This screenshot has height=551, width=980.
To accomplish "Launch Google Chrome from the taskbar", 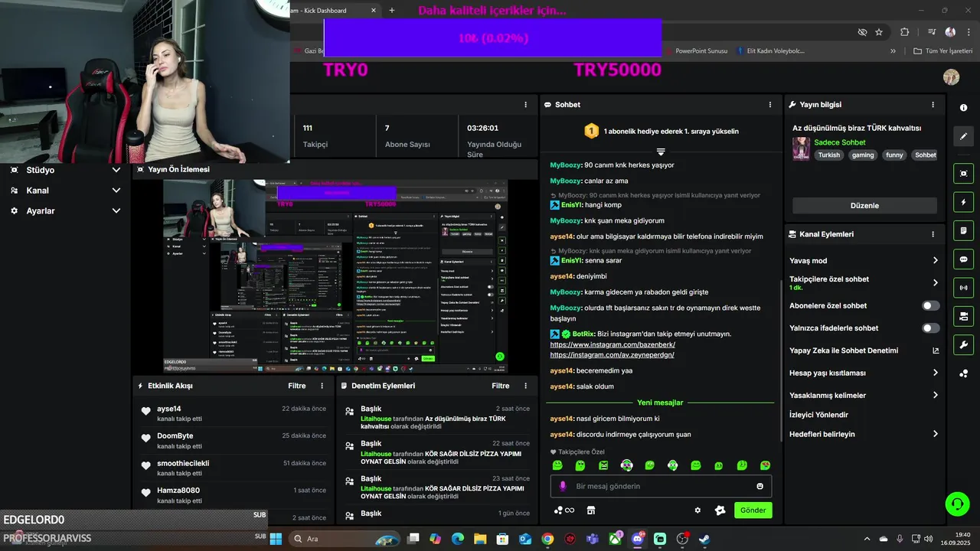I will 547,539.
